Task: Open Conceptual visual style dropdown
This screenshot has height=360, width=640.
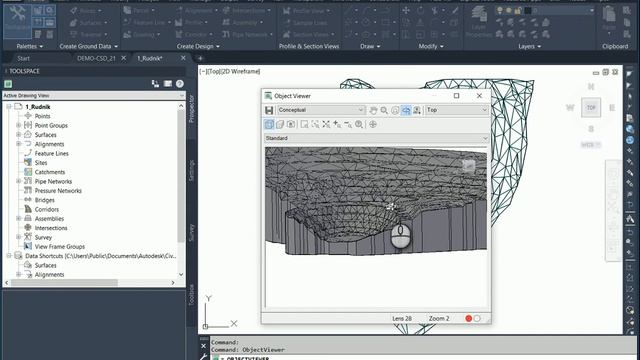Action: 321,110
